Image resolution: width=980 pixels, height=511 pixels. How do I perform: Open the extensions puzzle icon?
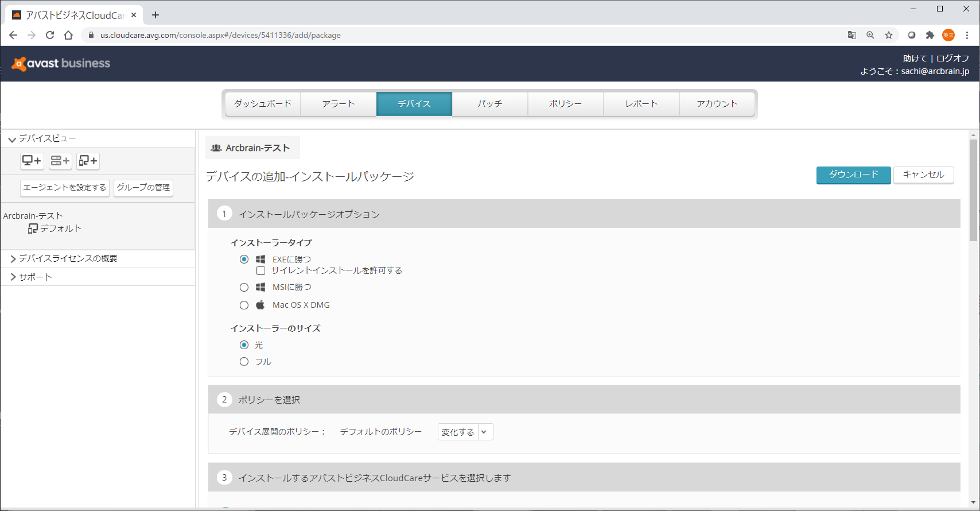[930, 35]
